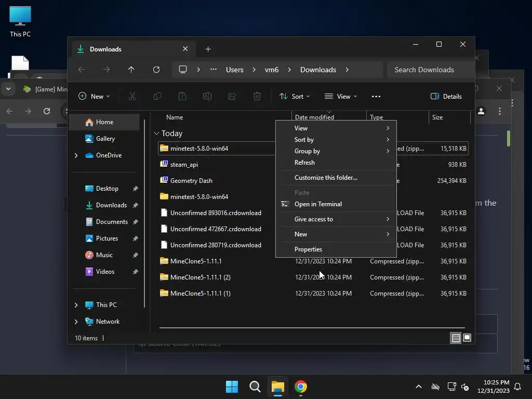Image resolution: width=532 pixels, height=399 pixels.
Task: Click the PC monitor icon in address bar
Action: tap(183, 70)
